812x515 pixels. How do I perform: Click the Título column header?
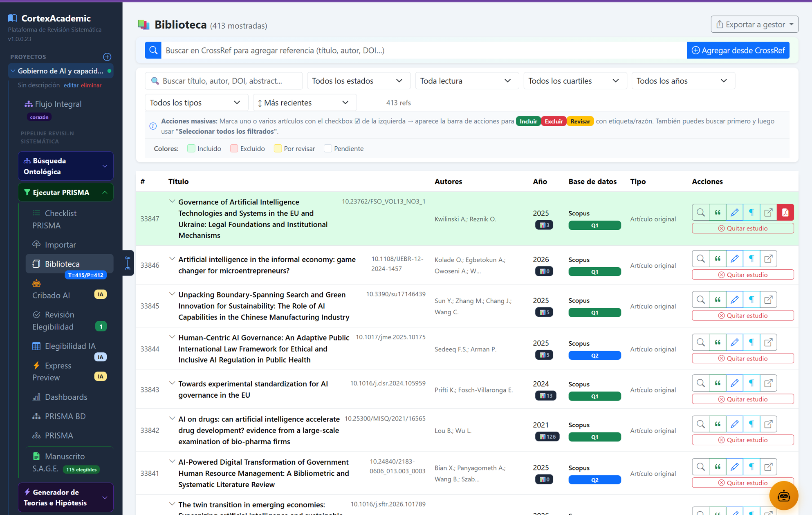(178, 181)
